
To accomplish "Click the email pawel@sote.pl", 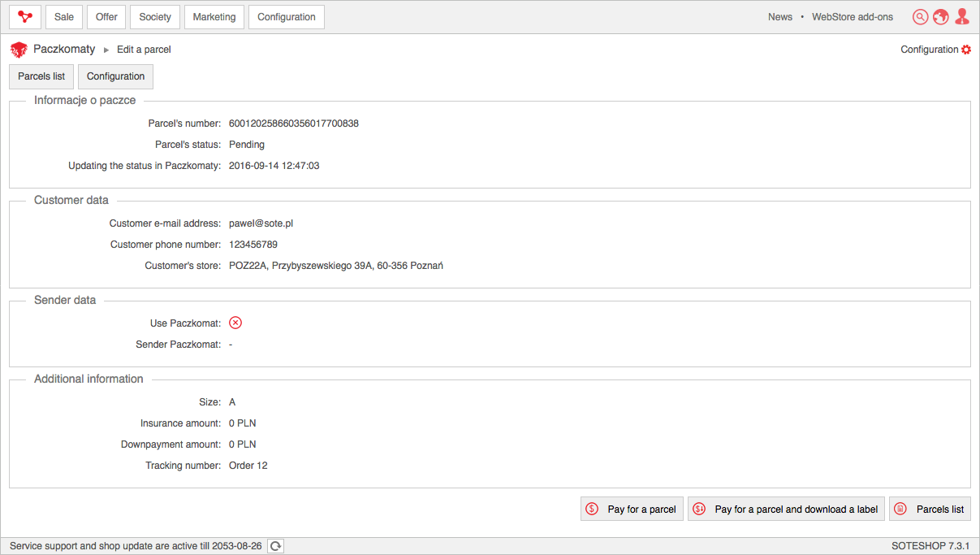I will point(261,223).
